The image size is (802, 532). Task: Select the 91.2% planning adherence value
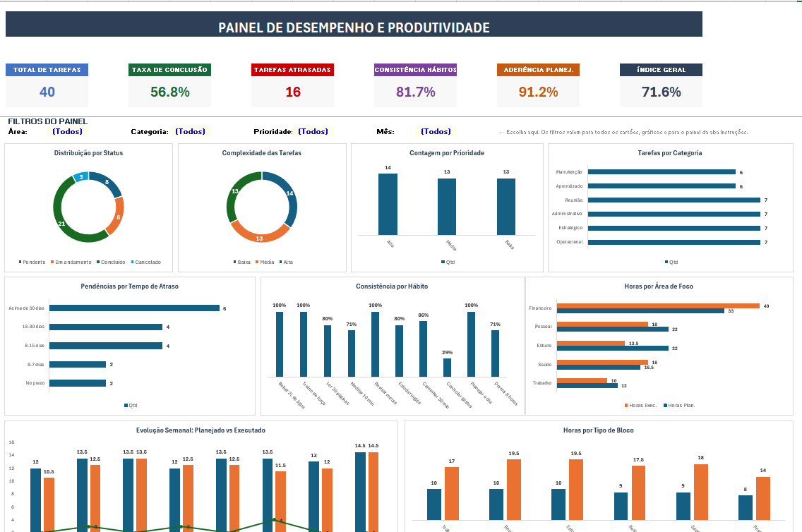(538, 92)
